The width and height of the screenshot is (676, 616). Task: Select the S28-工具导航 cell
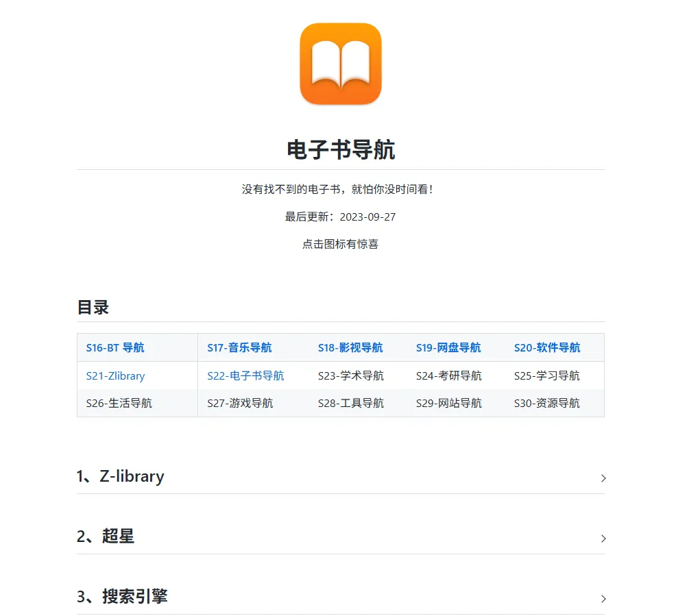pyautogui.click(x=350, y=403)
